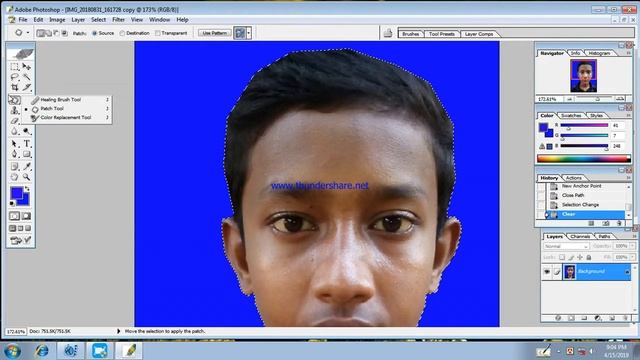Open the file browser icon in options bar

click(x=388, y=33)
